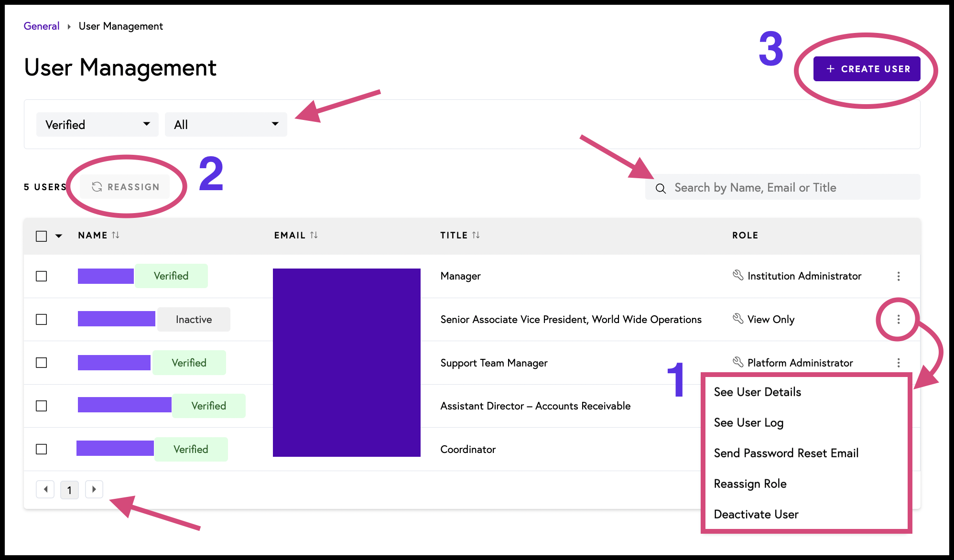This screenshot has height=560, width=954.
Task: Click the 'Support Team Manager' title cell
Action: click(494, 363)
